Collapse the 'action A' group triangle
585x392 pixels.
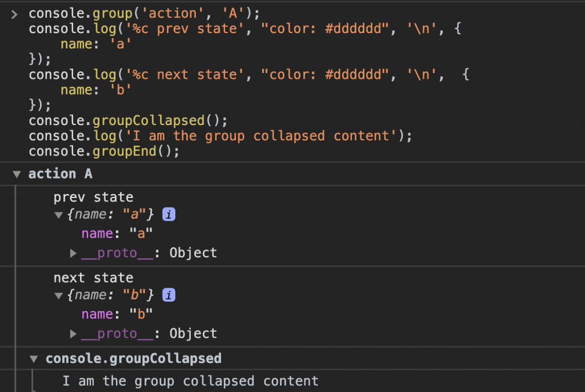pyautogui.click(x=17, y=175)
